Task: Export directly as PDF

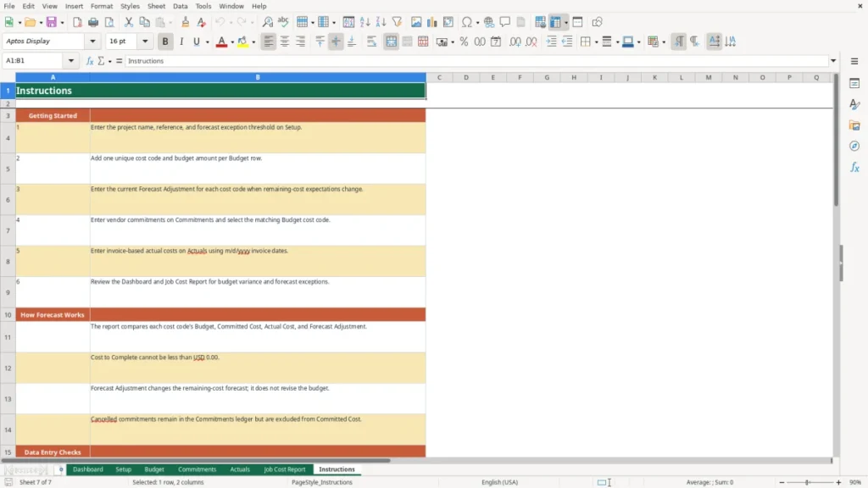Action: pos(77,22)
